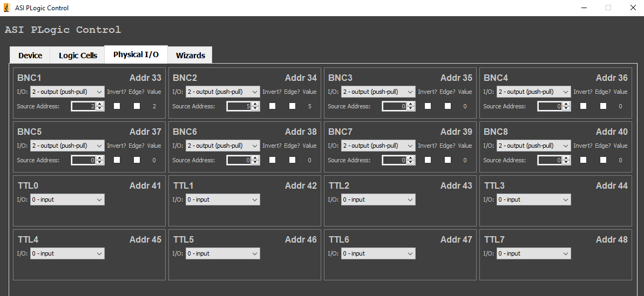Increment the BNC1 Source Address spinner
This screenshot has width=644, height=296.
pyautogui.click(x=100, y=104)
